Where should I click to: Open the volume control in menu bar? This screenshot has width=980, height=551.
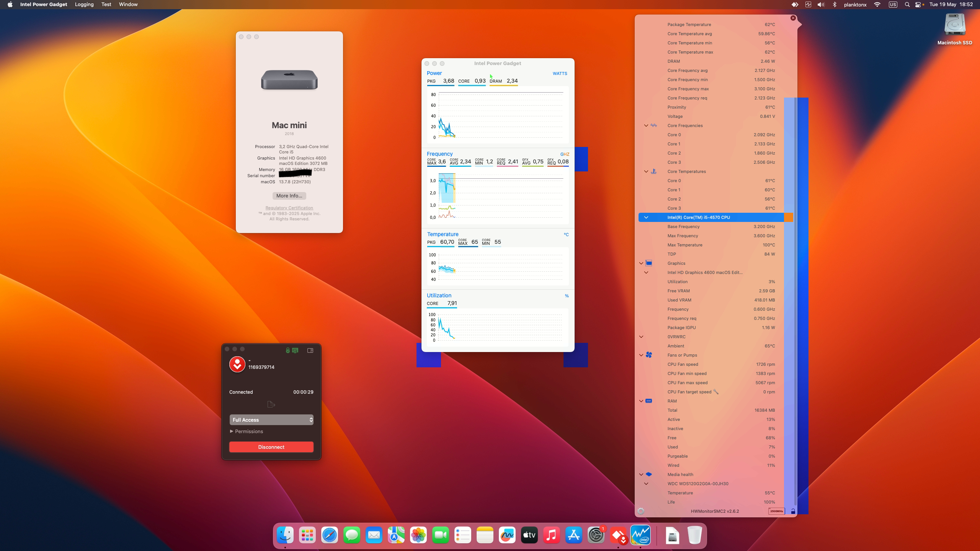click(x=821, y=5)
